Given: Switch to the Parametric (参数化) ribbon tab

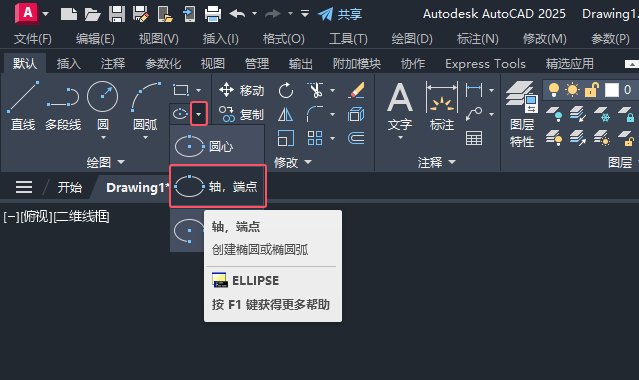Looking at the screenshot, I should tap(163, 64).
